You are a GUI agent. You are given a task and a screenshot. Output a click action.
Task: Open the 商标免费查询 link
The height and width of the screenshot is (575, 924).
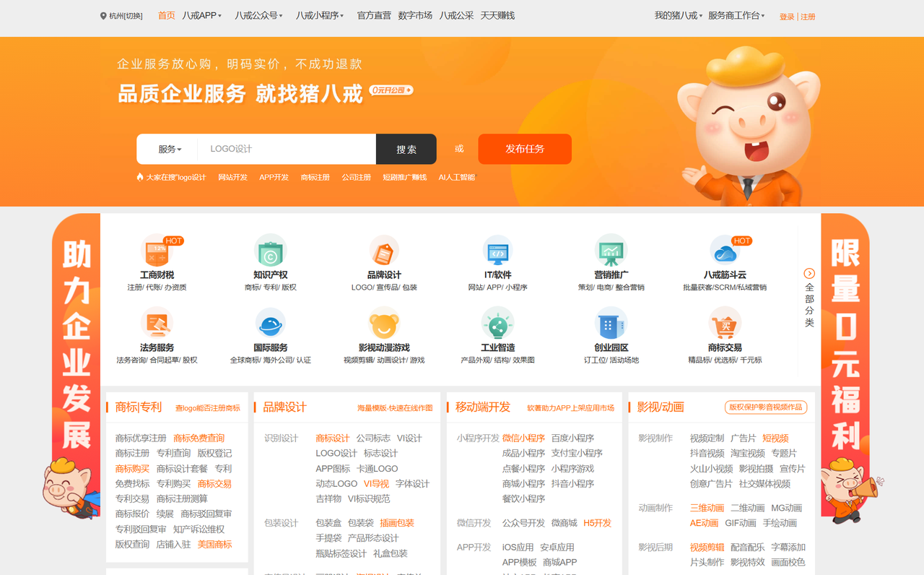tap(199, 438)
